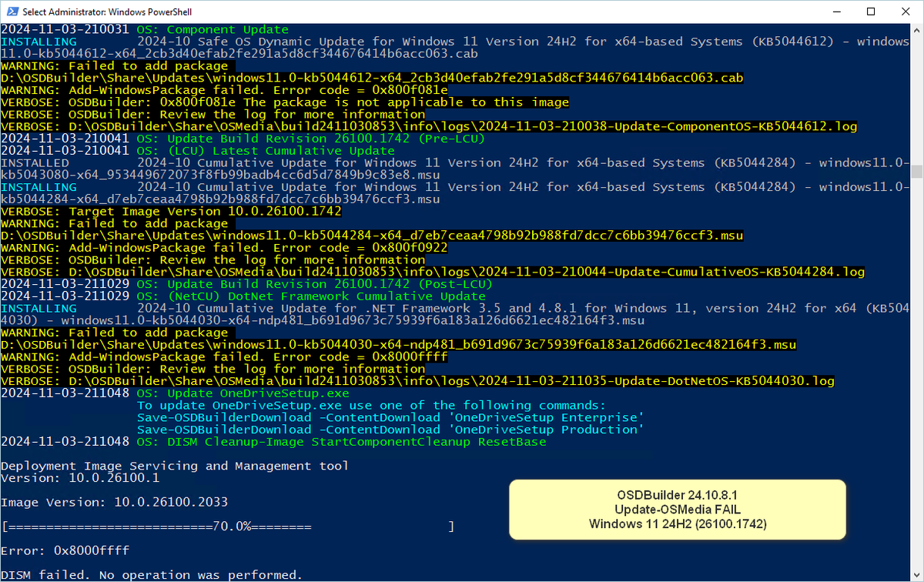Image resolution: width=924 pixels, height=582 pixels.
Task: Click 'Deployment Image Servicing and Management tool'
Action: click(175, 466)
